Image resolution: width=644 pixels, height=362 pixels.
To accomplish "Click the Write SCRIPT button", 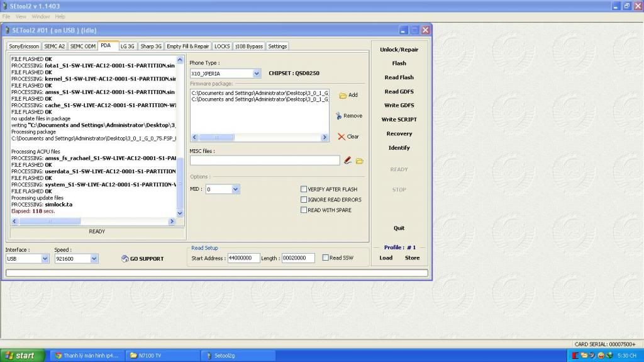I will (x=399, y=119).
